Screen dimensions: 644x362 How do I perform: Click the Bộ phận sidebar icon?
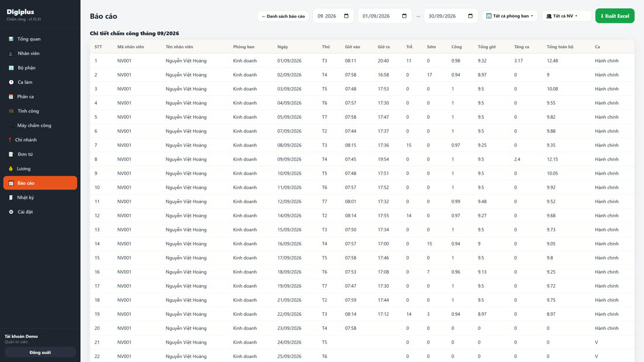pos(11,68)
